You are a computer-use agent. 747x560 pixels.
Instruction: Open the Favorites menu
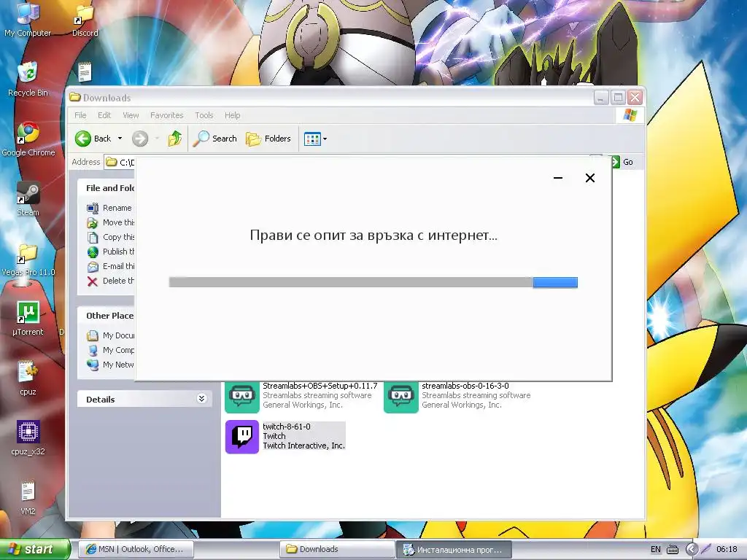pos(167,115)
